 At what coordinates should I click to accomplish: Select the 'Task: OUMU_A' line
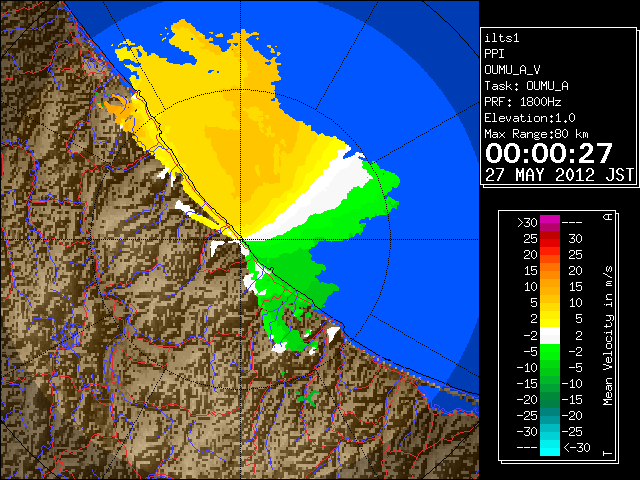(x=527, y=86)
